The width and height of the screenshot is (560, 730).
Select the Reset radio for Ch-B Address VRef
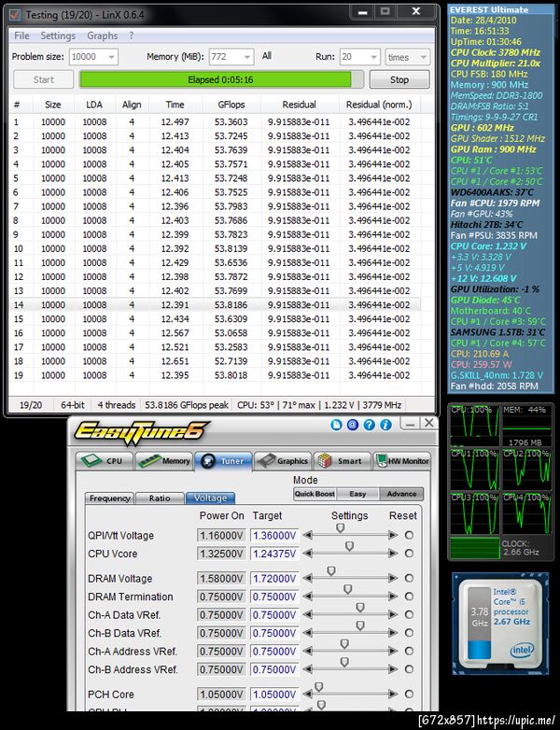(x=409, y=669)
